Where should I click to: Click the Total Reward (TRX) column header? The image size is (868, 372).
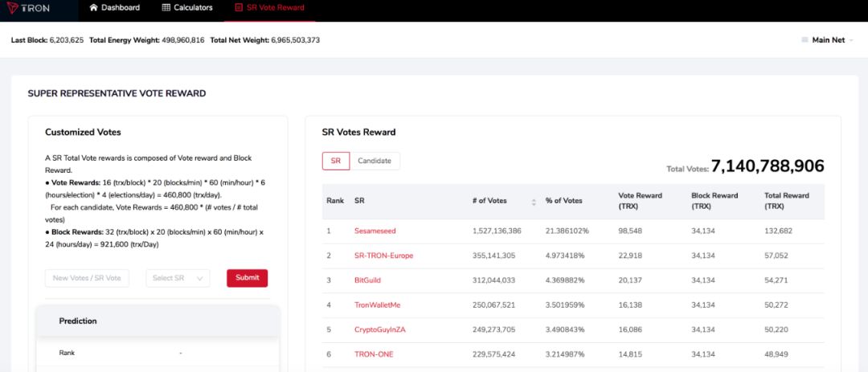click(787, 201)
